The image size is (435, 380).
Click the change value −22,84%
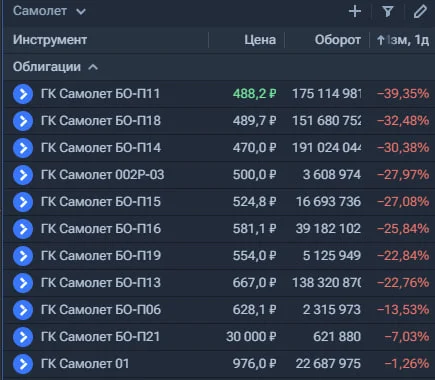point(403,256)
